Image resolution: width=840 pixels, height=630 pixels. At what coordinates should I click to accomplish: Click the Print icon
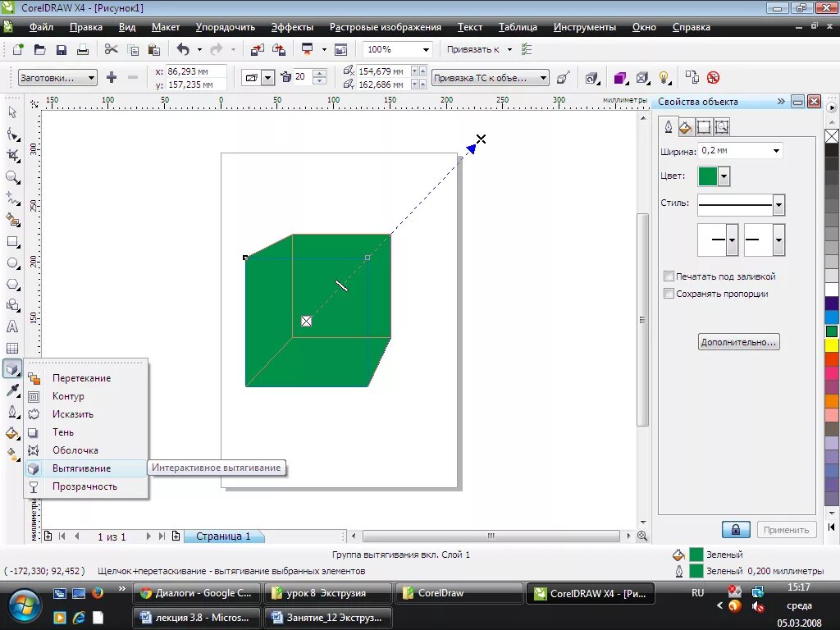pyautogui.click(x=83, y=50)
